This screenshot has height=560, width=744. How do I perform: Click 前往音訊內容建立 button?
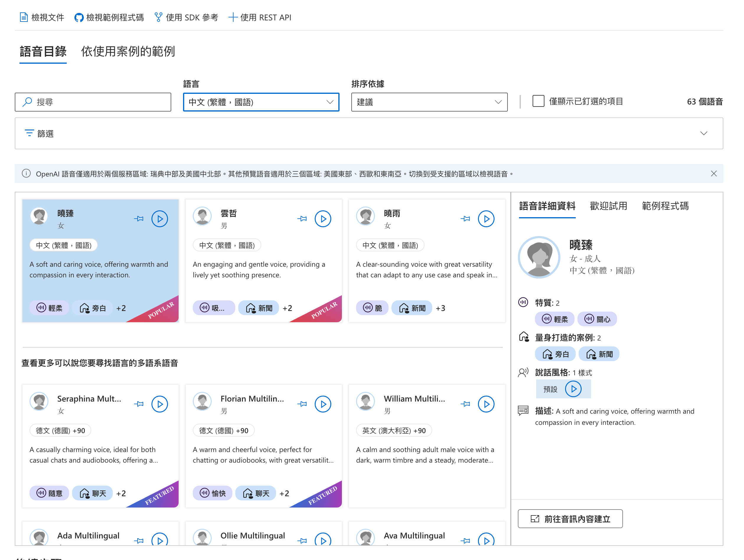click(x=570, y=519)
